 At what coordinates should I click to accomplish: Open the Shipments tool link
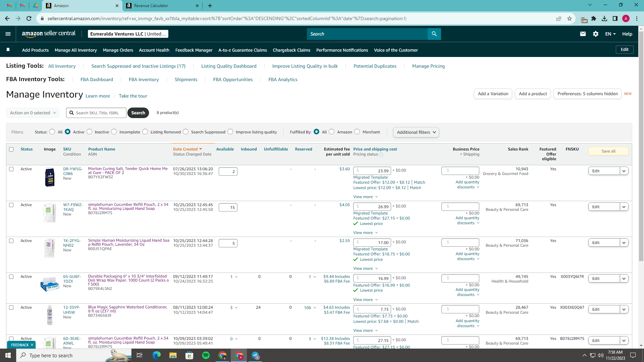(x=186, y=79)
